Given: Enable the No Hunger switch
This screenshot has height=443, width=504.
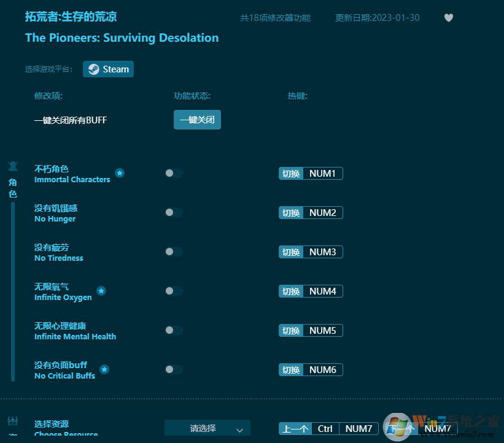Looking at the screenshot, I should point(174,212).
